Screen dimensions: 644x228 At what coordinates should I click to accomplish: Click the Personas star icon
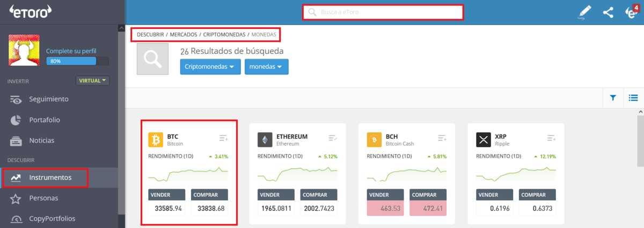(16, 198)
